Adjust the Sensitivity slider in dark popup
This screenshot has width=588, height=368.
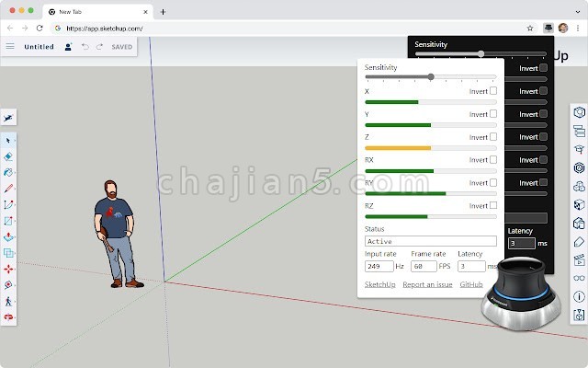pos(481,54)
